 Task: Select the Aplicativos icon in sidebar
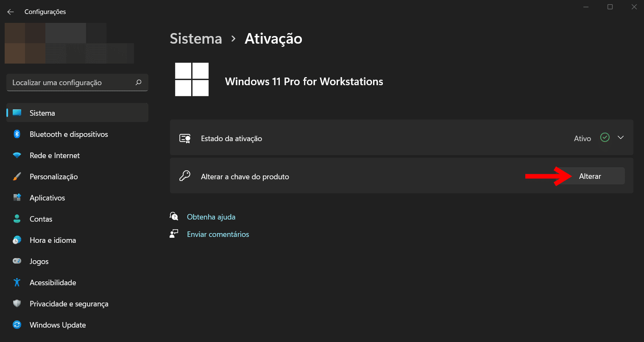tap(17, 197)
